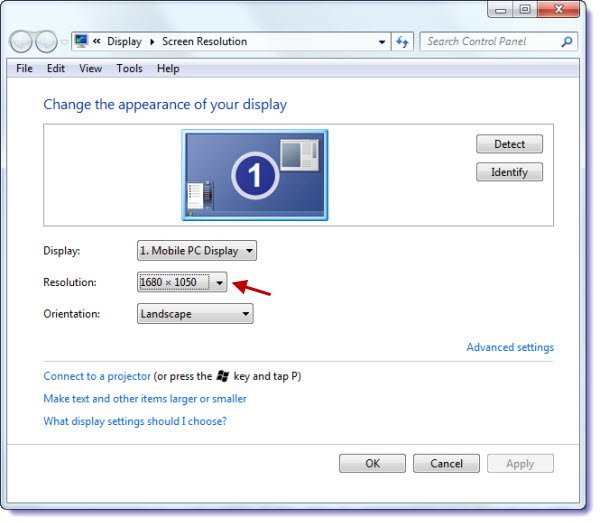
Task: Open the Orientation dropdown showing Landscape
Action: pos(195,314)
